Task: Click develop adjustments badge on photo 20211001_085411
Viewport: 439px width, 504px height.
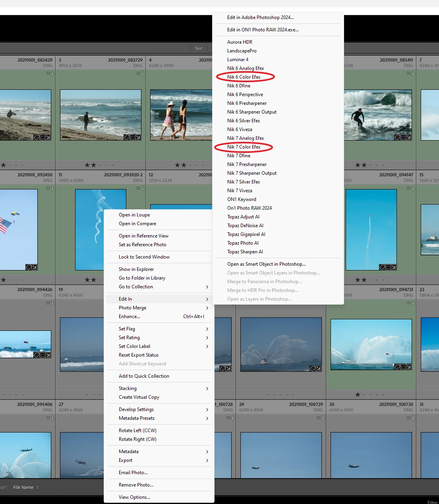Action: (x=409, y=137)
